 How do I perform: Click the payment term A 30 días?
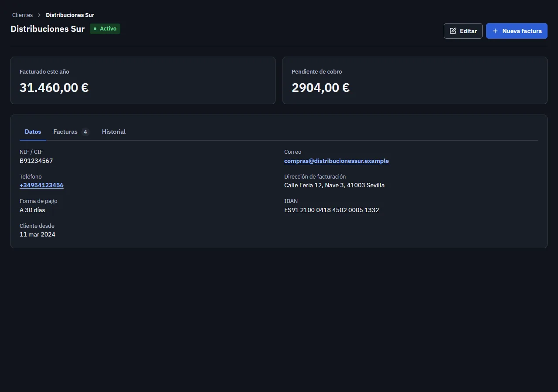point(32,210)
